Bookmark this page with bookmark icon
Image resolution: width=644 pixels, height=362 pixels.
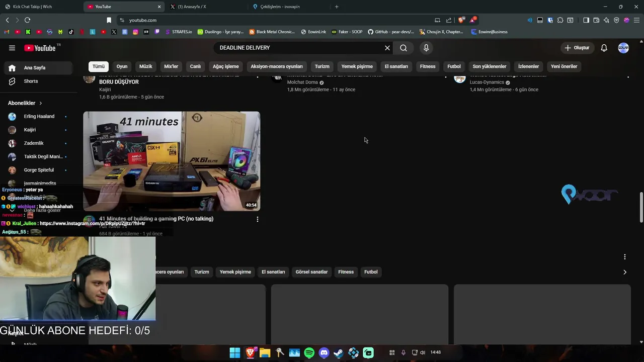click(x=109, y=20)
